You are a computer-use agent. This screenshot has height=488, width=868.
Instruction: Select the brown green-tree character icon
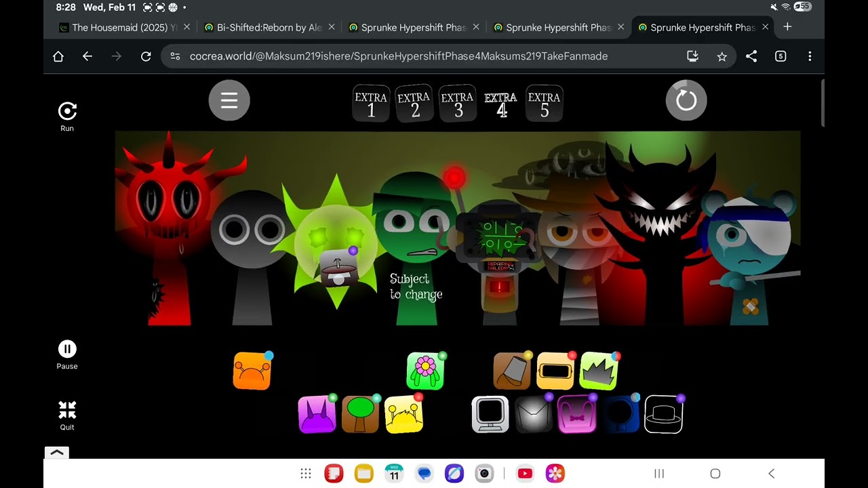[x=360, y=415]
